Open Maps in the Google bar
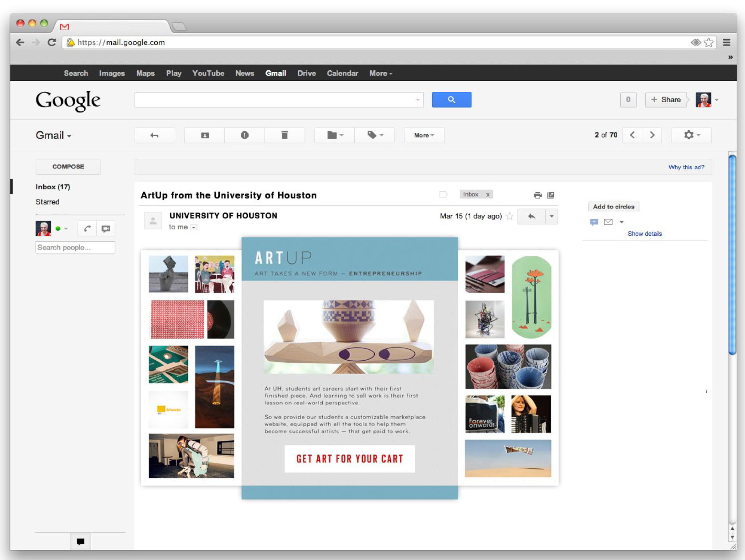The image size is (745, 560). click(x=146, y=74)
